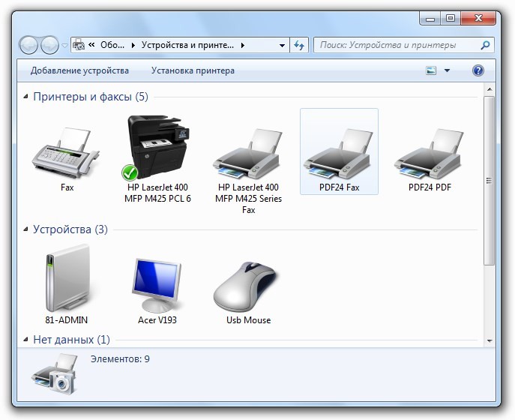Open the address bar history dropdown
Image resolution: width=515 pixels, height=420 pixels.
tap(281, 45)
